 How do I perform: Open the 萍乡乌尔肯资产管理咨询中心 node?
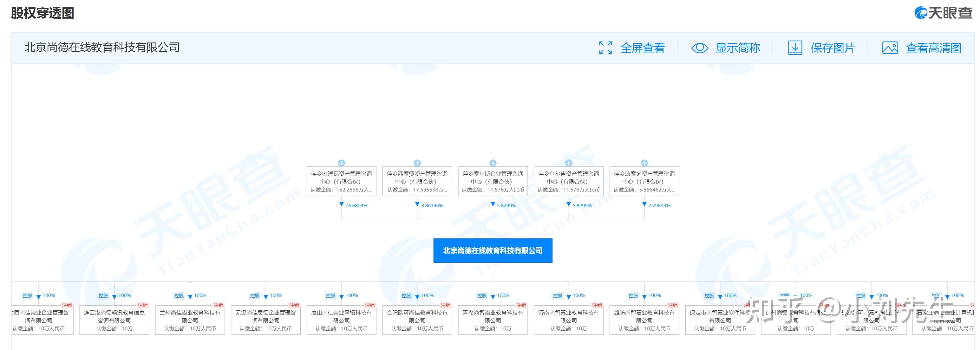coord(569,181)
